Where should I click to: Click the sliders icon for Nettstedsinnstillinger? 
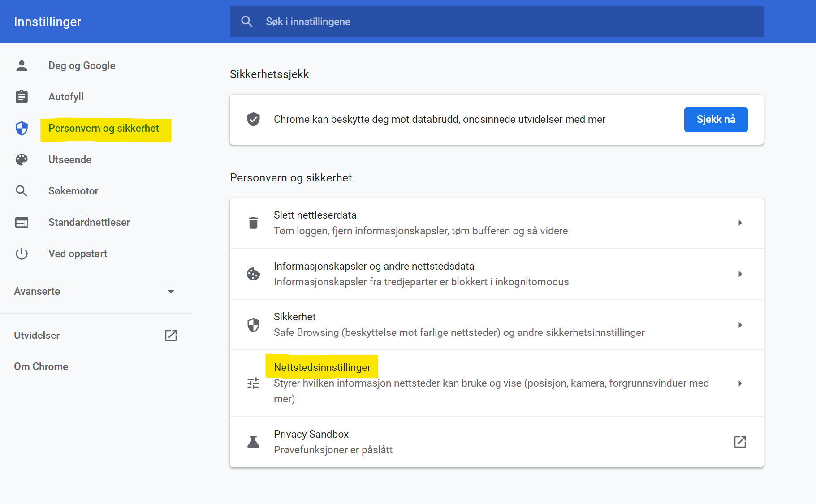(x=253, y=383)
